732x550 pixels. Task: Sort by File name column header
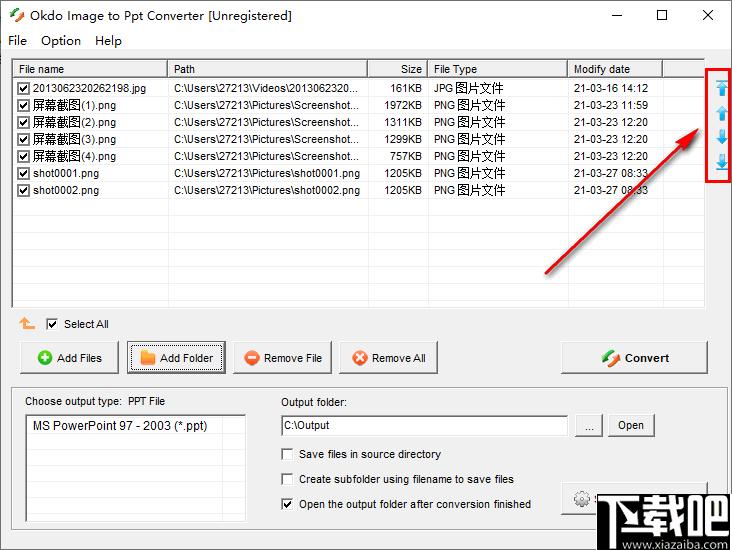pos(90,69)
